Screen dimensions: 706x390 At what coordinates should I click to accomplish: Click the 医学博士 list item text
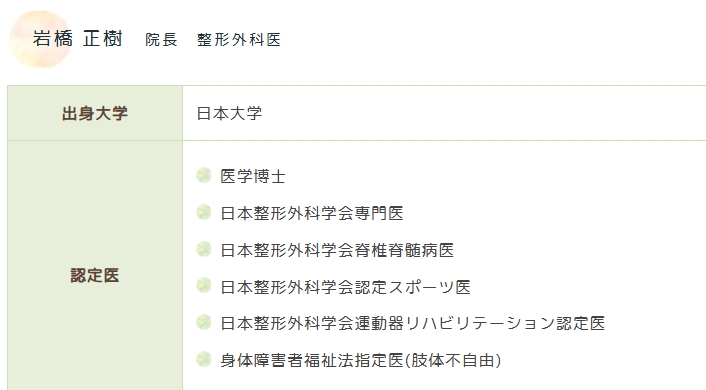click(253, 176)
